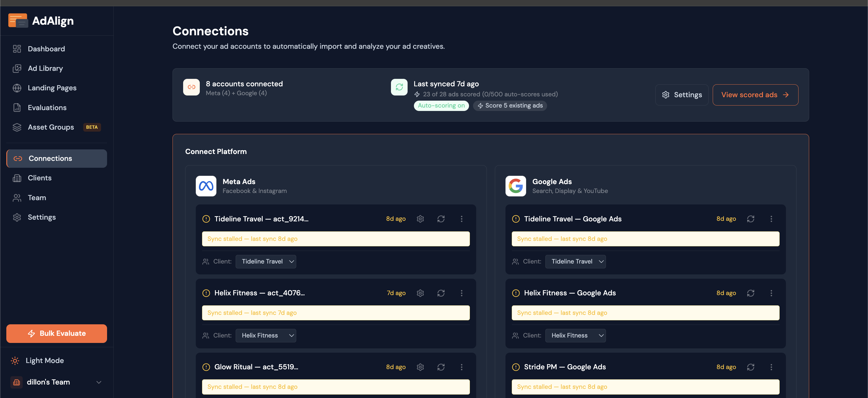The width and height of the screenshot is (868, 398).
Task: Click '7d ago' timestamp on Helix Fitness act_4076
Action: [396, 293]
